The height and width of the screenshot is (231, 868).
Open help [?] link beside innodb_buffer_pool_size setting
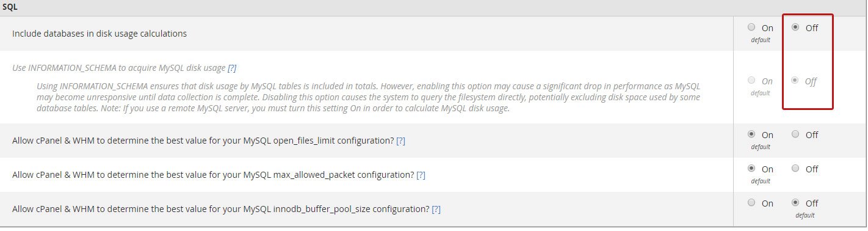tap(436, 209)
